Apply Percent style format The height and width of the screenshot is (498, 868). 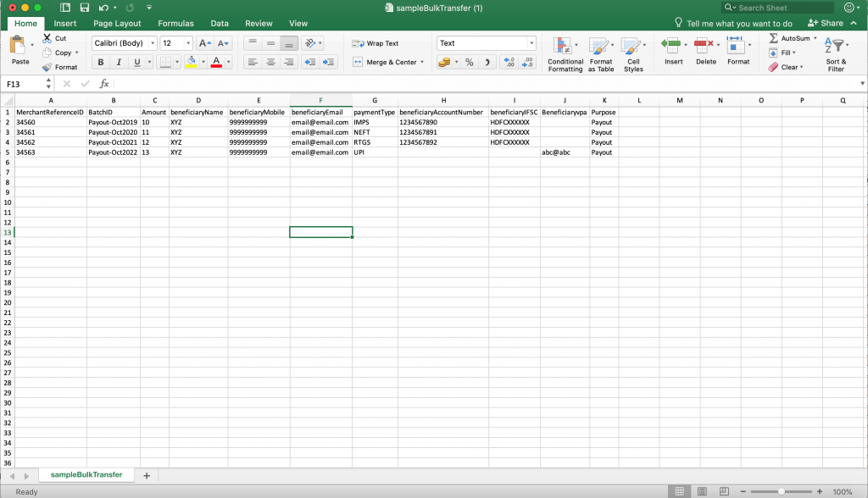469,62
